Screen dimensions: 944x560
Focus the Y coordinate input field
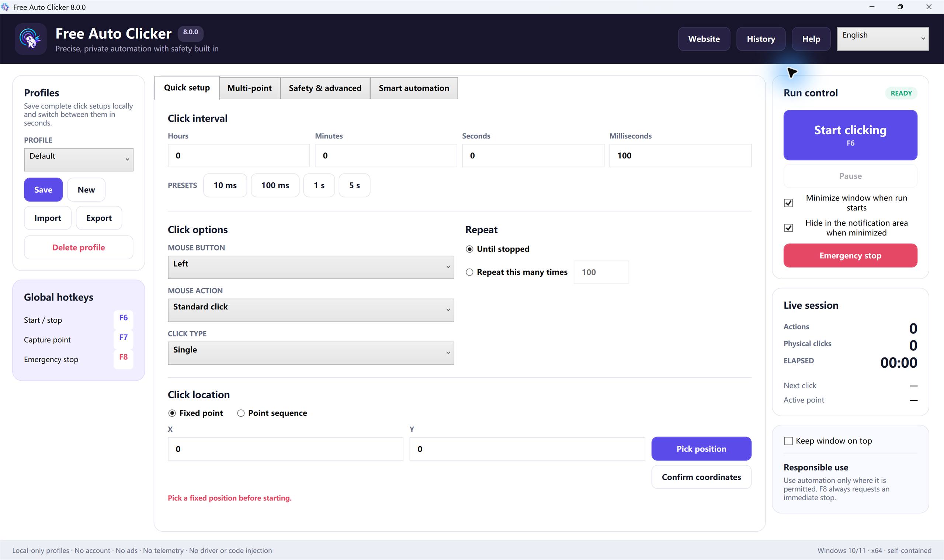[x=527, y=449]
